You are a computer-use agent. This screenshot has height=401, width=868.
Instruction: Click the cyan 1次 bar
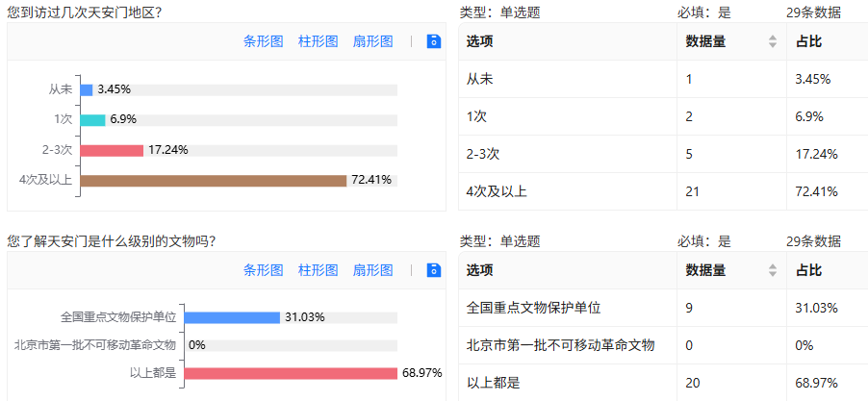point(92,119)
